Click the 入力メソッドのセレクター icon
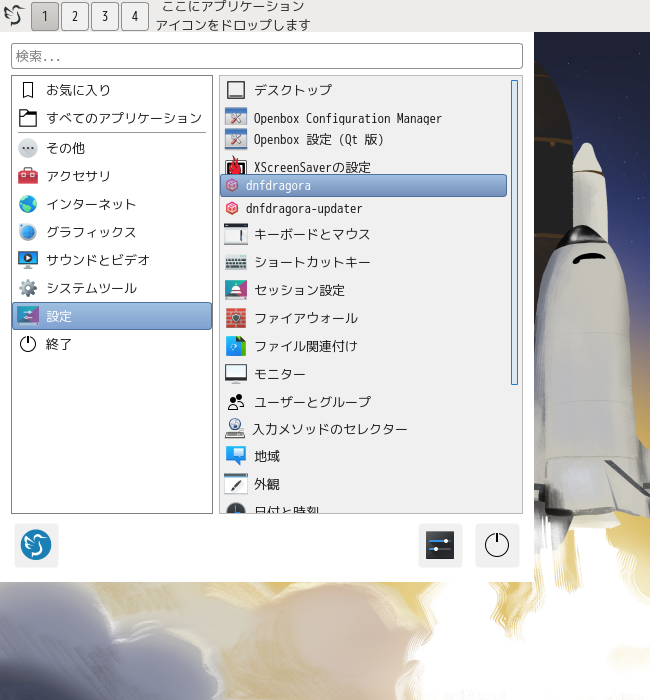Viewport: 650px width, 700px height. pos(235,428)
